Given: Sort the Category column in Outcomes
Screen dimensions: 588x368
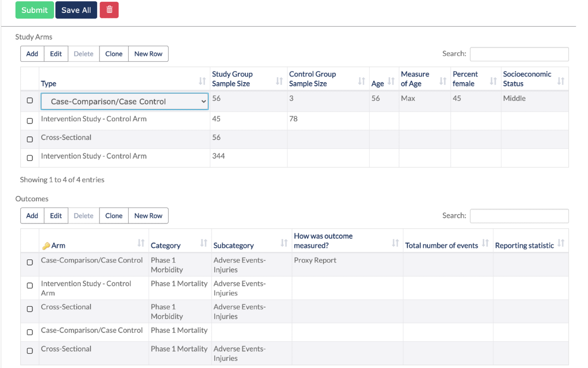Looking at the screenshot, I should click(x=203, y=243).
